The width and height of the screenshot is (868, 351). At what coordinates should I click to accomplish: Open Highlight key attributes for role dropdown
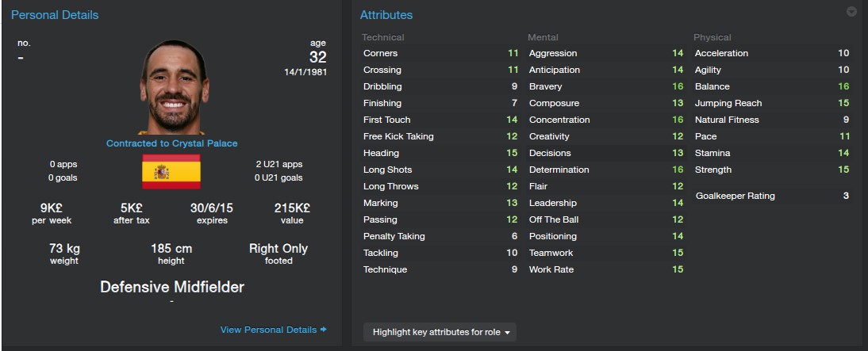[x=440, y=332]
